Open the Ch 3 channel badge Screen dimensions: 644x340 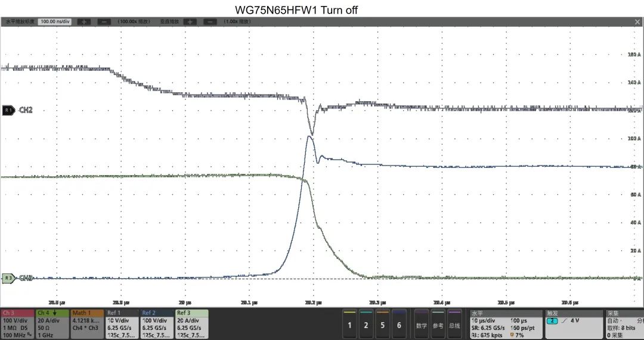(x=18, y=324)
